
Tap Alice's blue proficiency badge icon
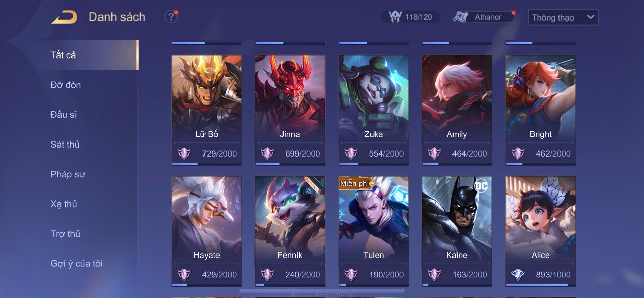518,274
